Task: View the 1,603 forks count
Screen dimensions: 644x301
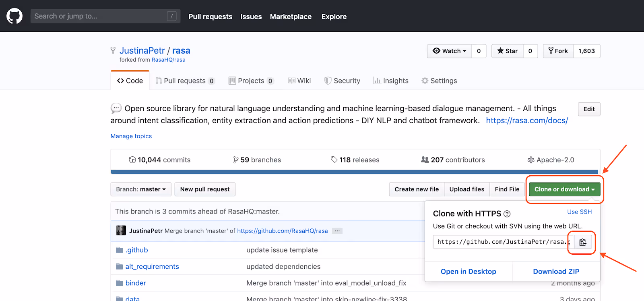Action: [586, 51]
